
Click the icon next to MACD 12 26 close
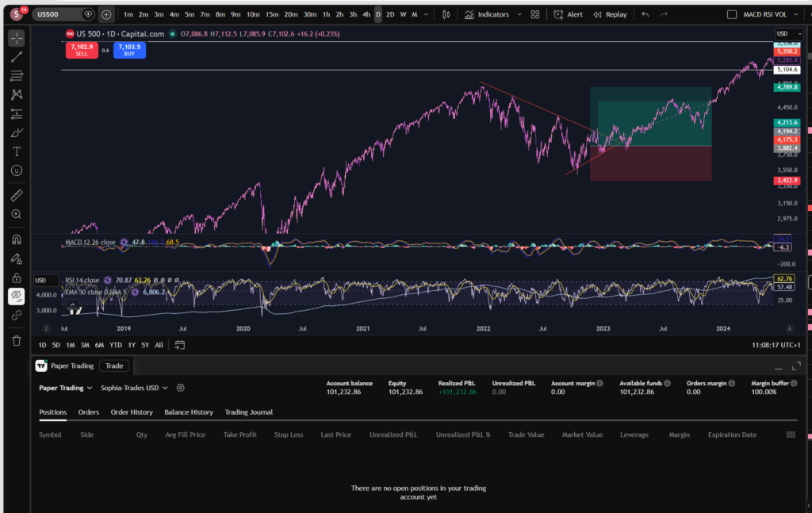click(x=124, y=242)
